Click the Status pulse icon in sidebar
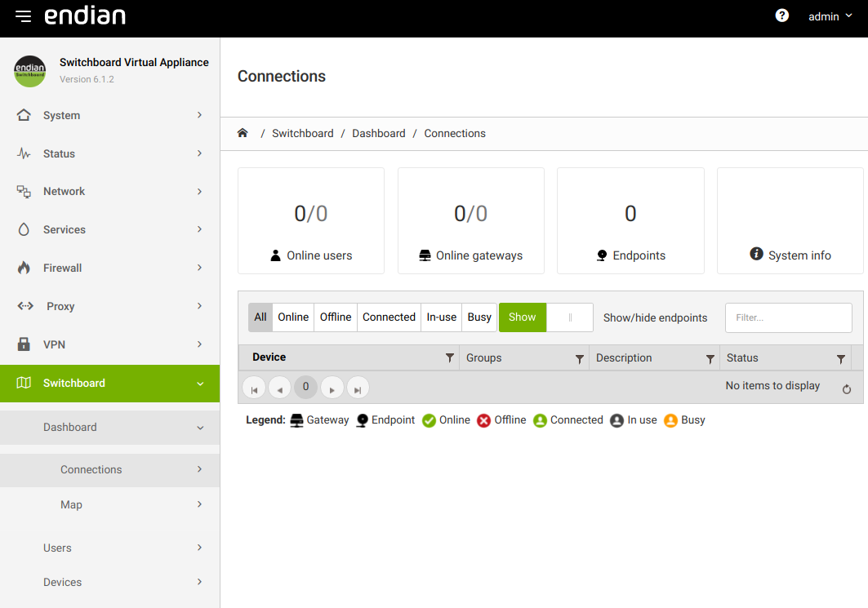868x608 pixels. pyautogui.click(x=24, y=153)
